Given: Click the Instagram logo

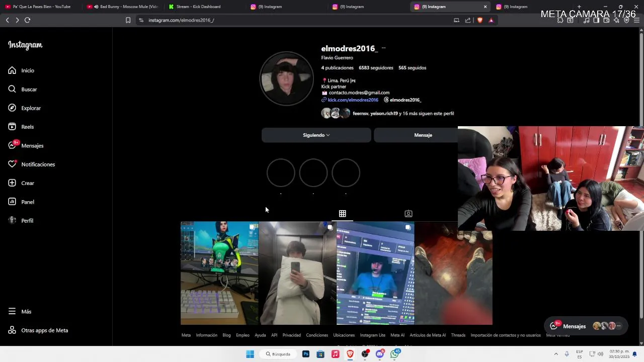Looking at the screenshot, I should [x=25, y=45].
